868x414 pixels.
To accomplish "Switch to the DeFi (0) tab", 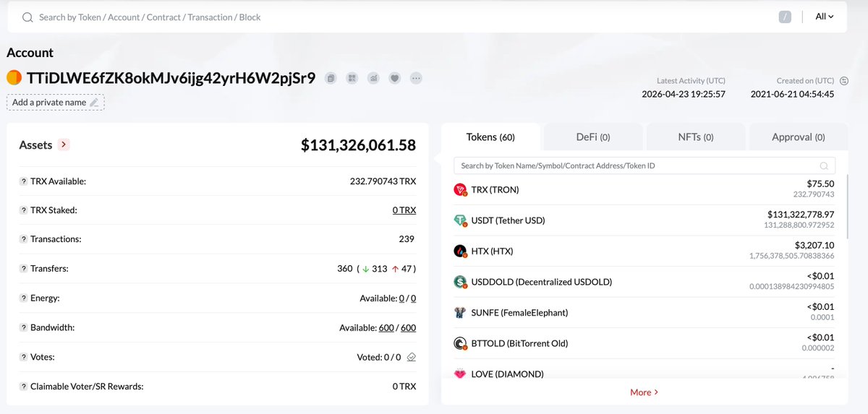I will pos(593,137).
